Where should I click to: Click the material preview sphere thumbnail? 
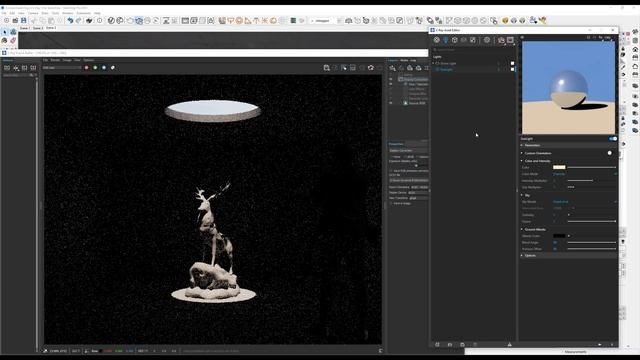(569, 87)
